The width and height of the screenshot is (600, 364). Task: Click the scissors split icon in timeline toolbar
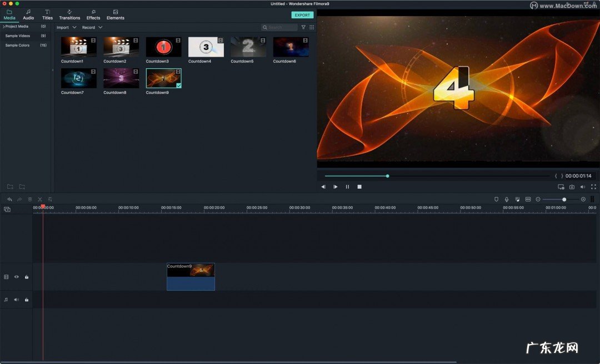click(40, 199)
